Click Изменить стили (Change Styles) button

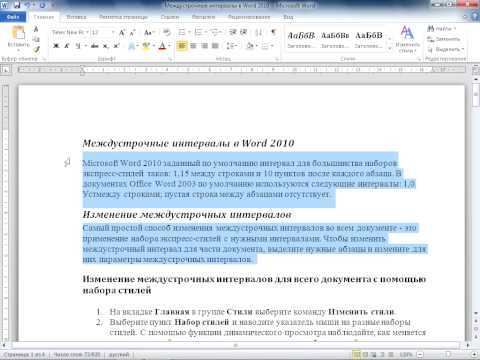(407, 39)
